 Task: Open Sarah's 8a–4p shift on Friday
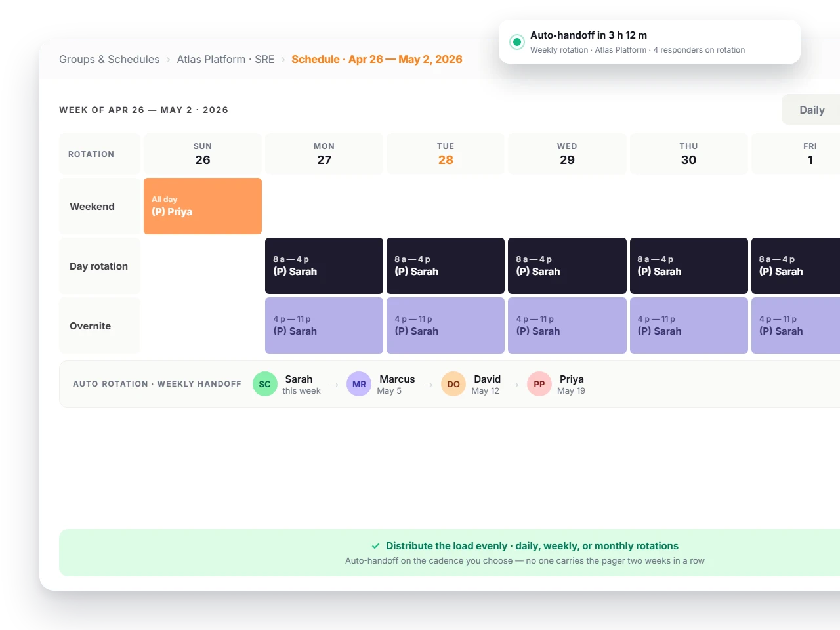pyautogui.click(x=796, y=266)
